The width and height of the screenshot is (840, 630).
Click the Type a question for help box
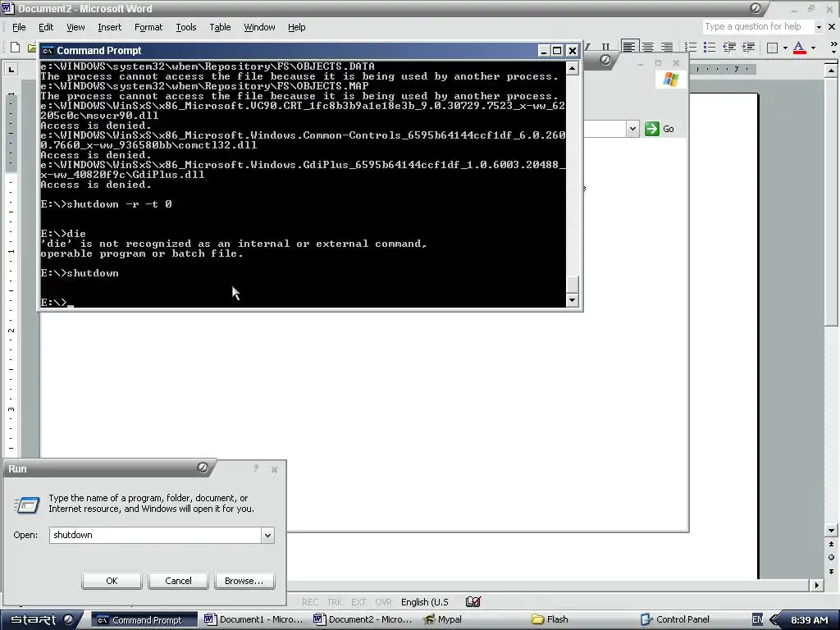coord(758,27)
